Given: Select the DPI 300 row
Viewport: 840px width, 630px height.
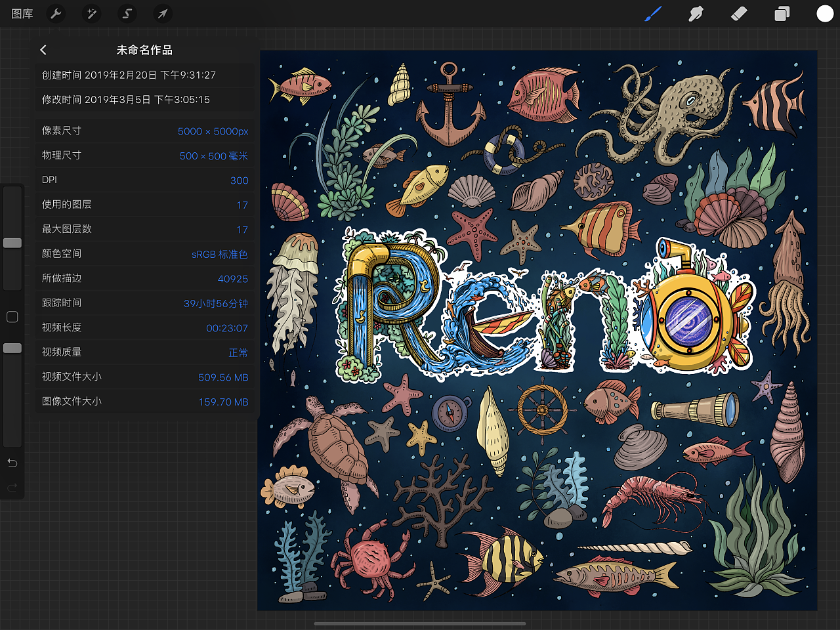Looking at the screenshot, I should (144, 180).
